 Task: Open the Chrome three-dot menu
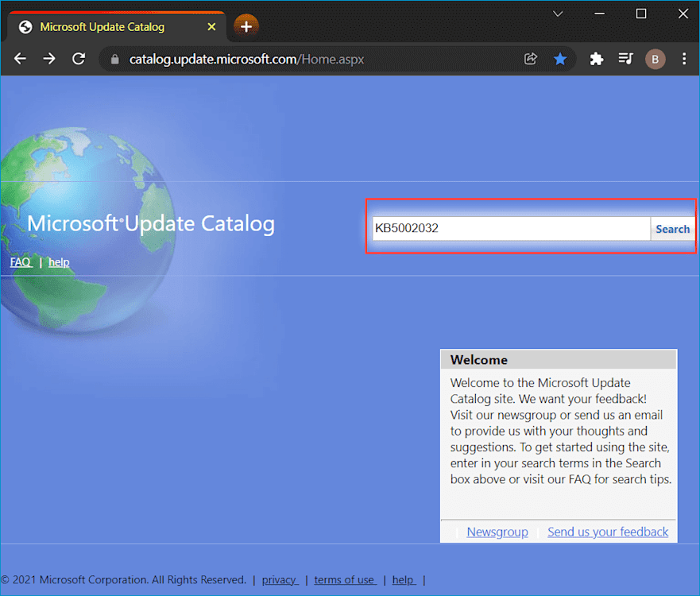(684, 59)
